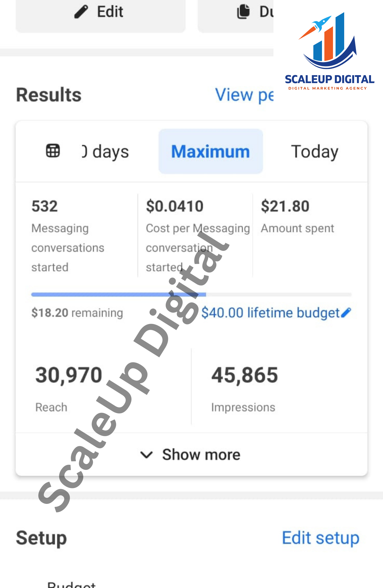
Task: Select the 30,970 Reach stat
Action: (69, 375)
